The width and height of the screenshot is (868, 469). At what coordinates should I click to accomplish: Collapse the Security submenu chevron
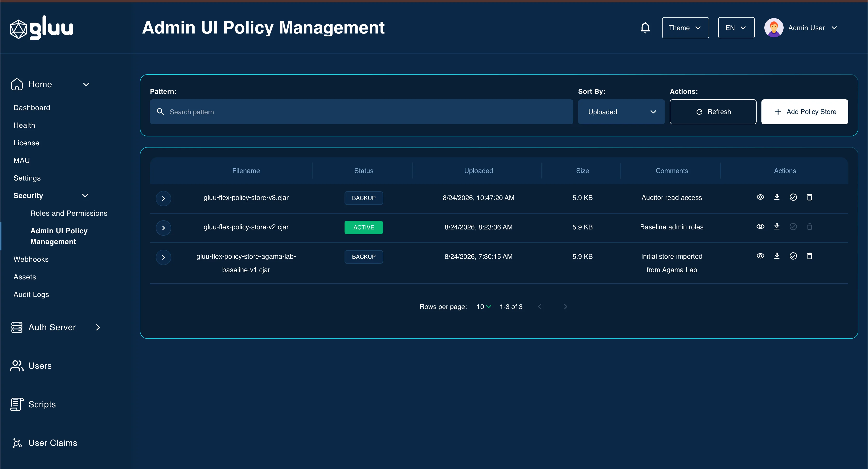[85, 195]
